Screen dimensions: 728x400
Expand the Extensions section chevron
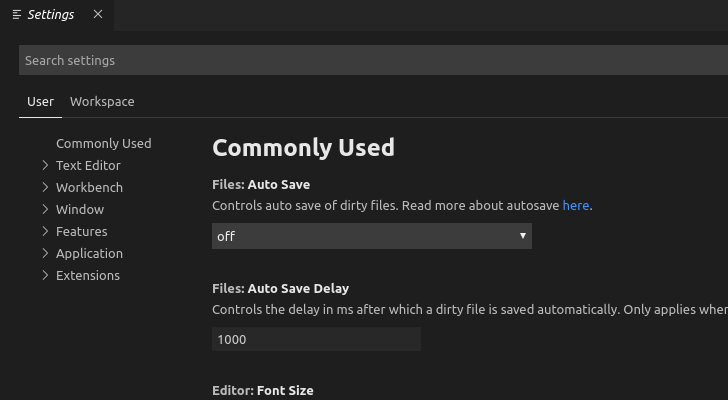click(45, 275)
